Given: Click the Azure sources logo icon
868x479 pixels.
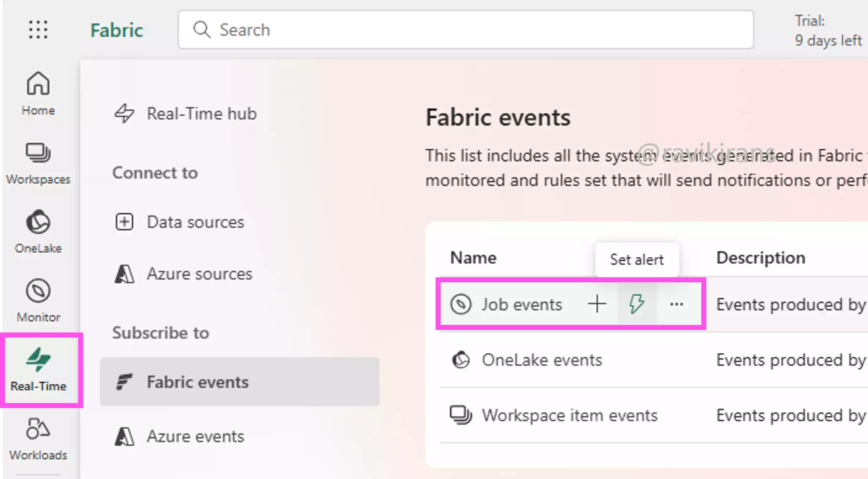Looking at the screenshot, I should 124,274.
